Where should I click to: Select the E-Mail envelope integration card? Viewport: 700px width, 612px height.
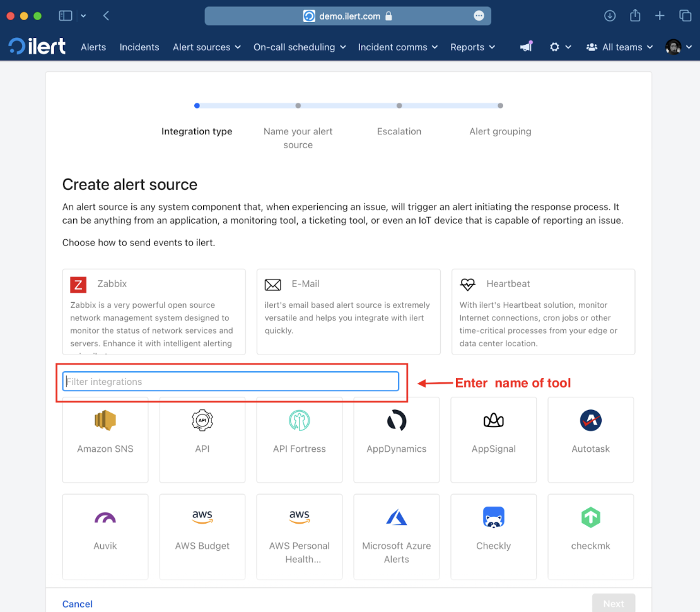(x=349, y=312)
